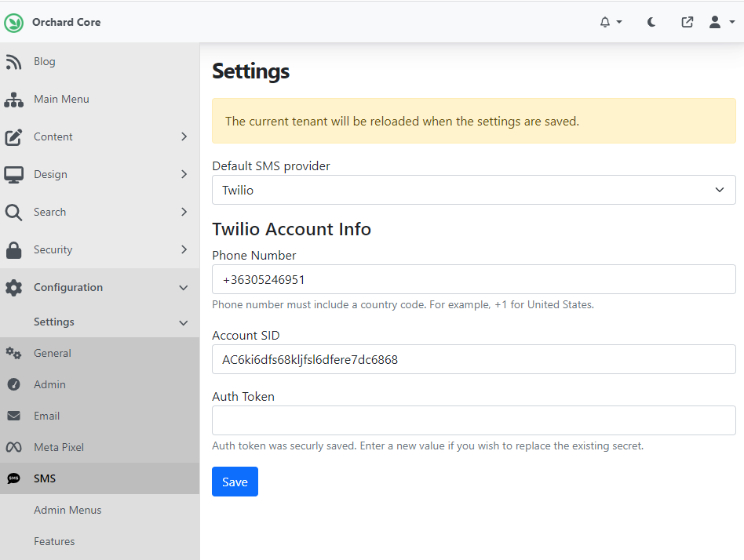Open the Default SMS provider dropdown

point(473,190)
